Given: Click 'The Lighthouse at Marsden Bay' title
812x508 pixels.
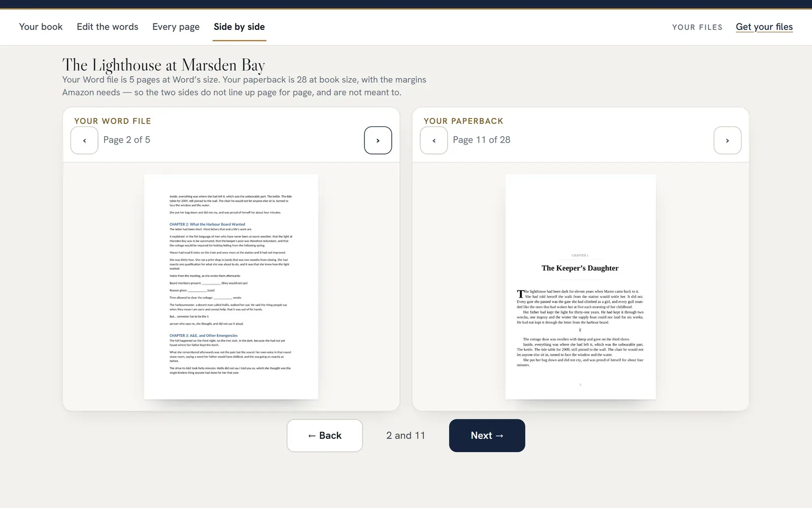Looking at the screenshot, I should [x=163, y=65].
